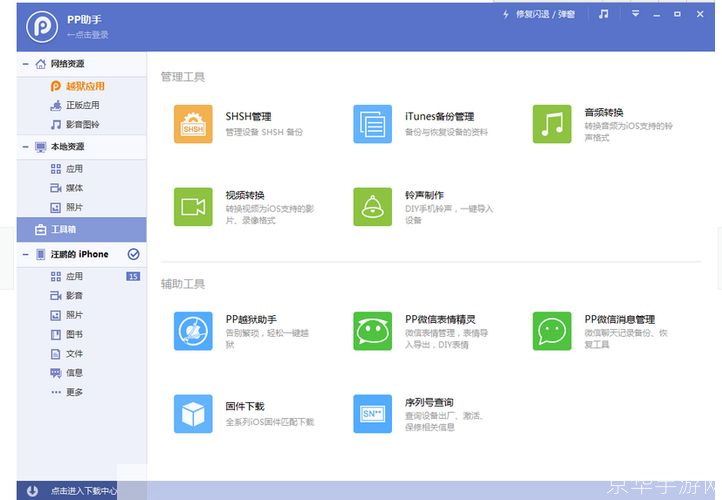Click the PP越狱助手 title text
Screen dimensions: 722x500
point(251,320)
